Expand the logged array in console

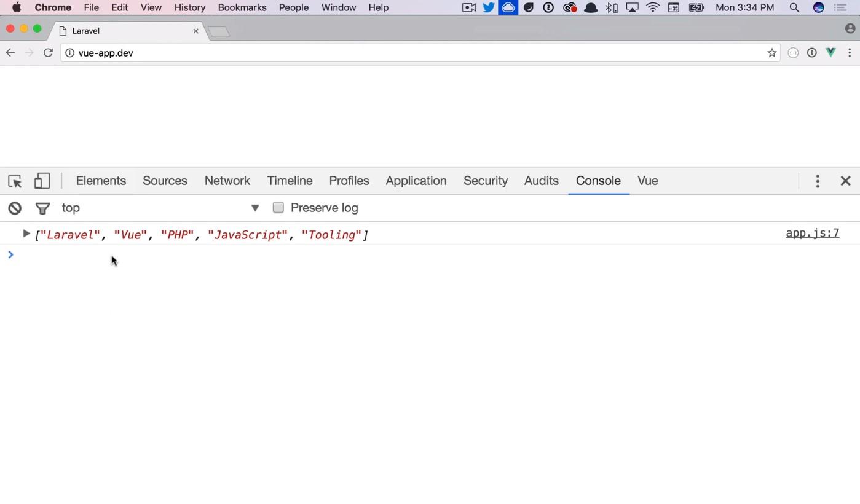[26, 234]
